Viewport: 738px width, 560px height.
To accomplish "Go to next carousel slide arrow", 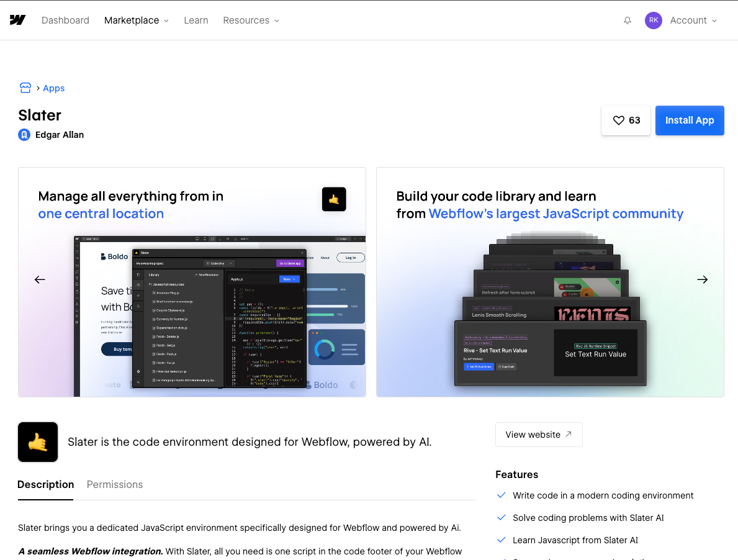I will [702, 279].
